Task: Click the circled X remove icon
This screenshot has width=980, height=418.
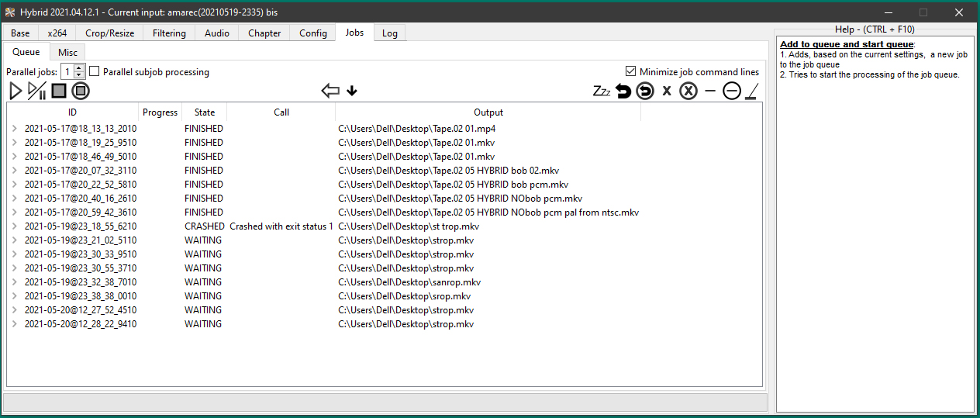Action: point(688,91)
